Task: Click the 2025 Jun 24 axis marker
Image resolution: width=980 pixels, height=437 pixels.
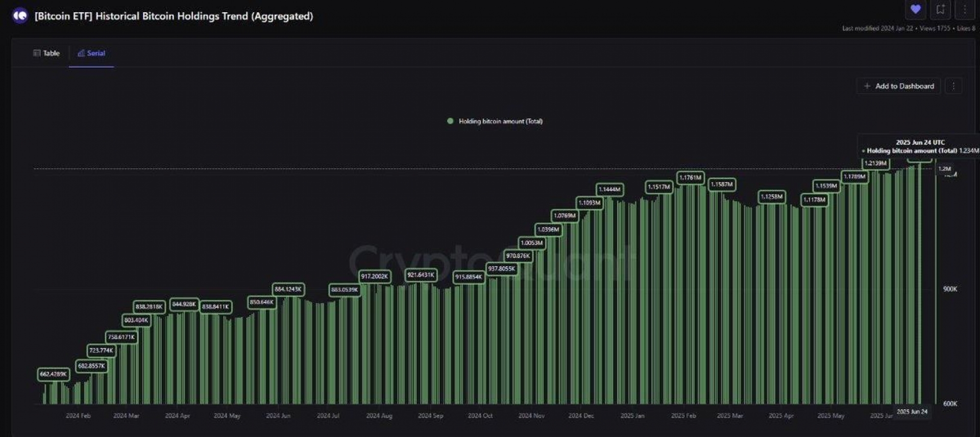Action: (x=912, y=412)
